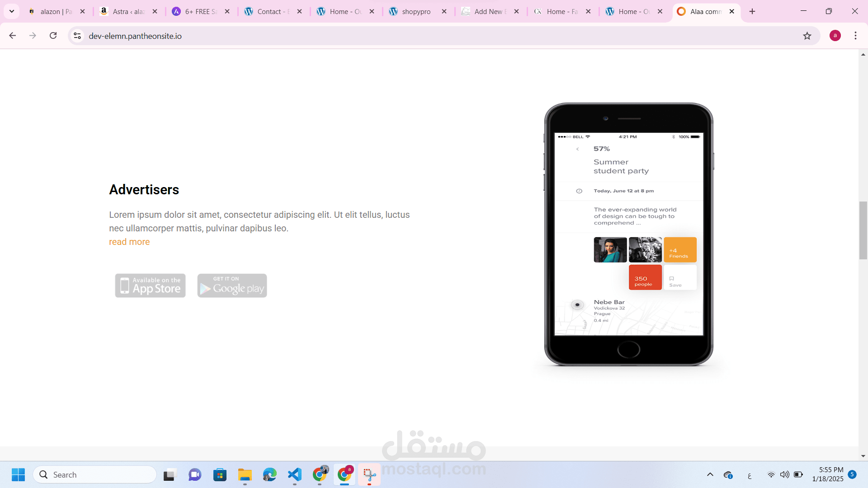This screenshot has width=868, height=488.
Task: Open Windows Start menu
Action: pyautogui.click(x=18, y=474)
